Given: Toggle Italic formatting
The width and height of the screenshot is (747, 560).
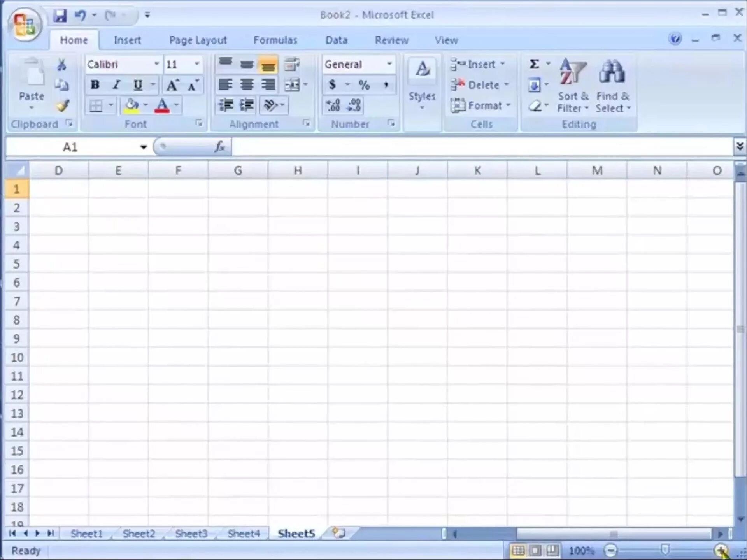Looking at the screenshot, I should 116,84.
